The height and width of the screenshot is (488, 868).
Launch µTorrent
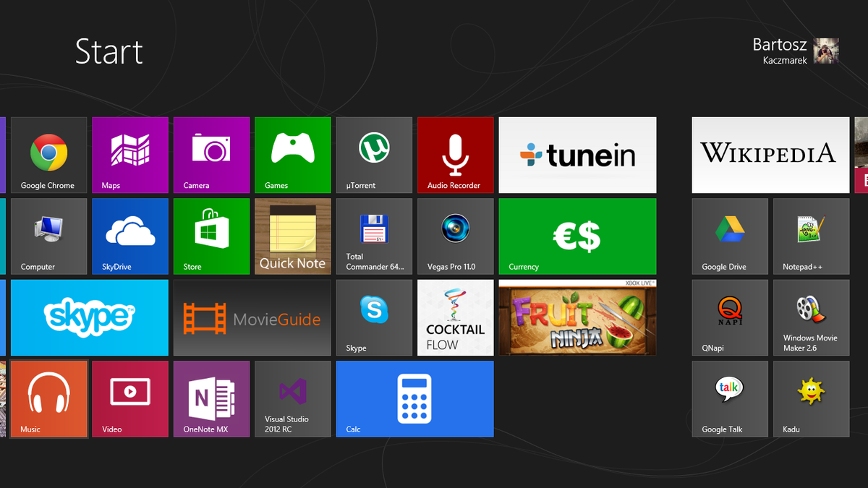pos(374,155)
